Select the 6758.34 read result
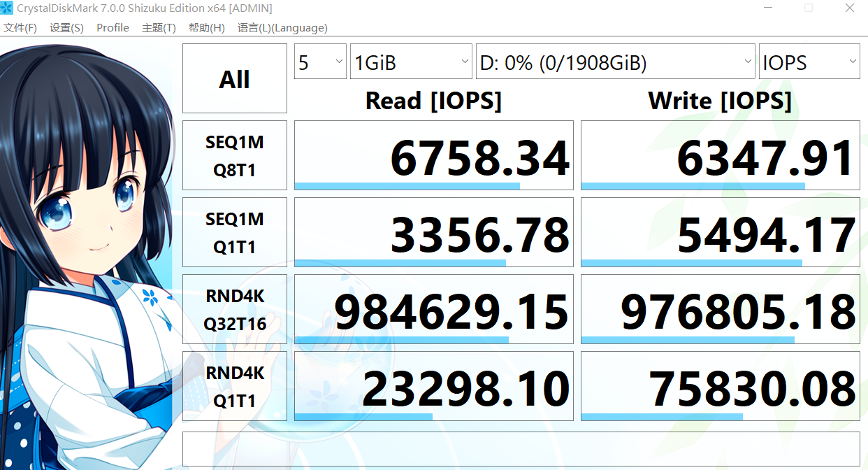Image resolution: width=868 pixels, height=470 pixels. point(434,155)
